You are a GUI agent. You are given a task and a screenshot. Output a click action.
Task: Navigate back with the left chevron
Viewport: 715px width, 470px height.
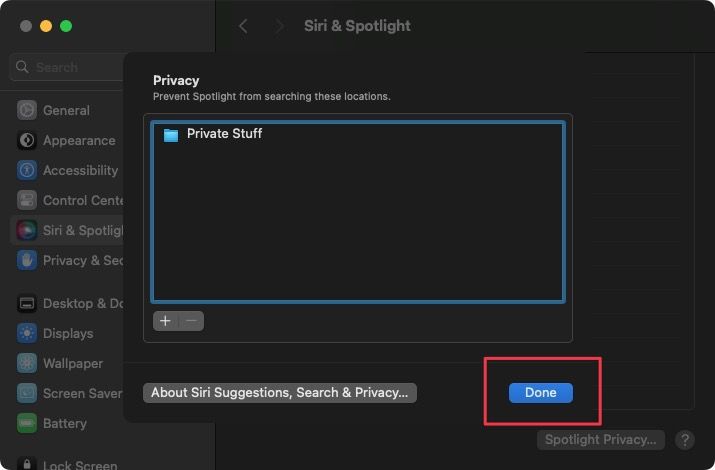coord(244,26)
